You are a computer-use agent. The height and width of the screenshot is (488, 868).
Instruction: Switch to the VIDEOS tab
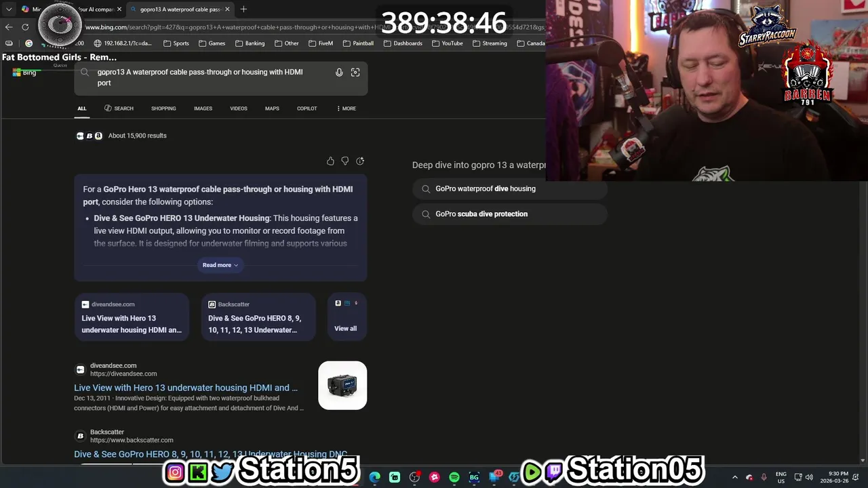(x=239, y=108)
